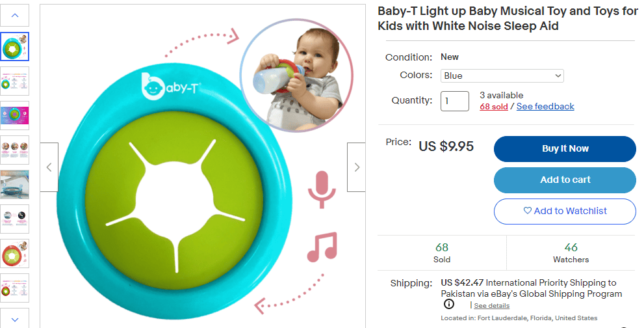Show more thumbnails with the down chevron
The image size is (644, 328).
15,319
